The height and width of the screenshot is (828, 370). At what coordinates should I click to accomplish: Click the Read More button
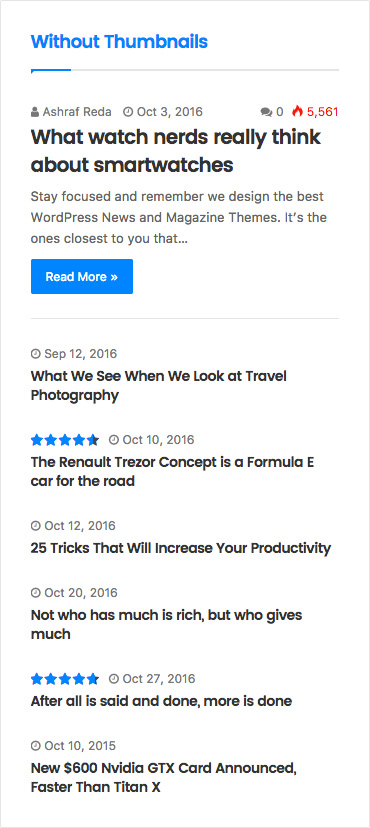coord(82,276)
